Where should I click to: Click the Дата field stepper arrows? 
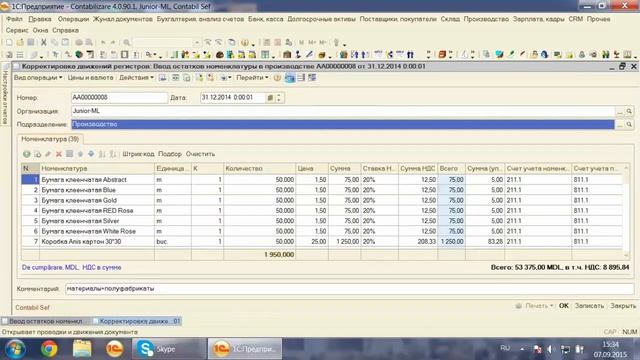pyautogui.click(x=279, y=98)
